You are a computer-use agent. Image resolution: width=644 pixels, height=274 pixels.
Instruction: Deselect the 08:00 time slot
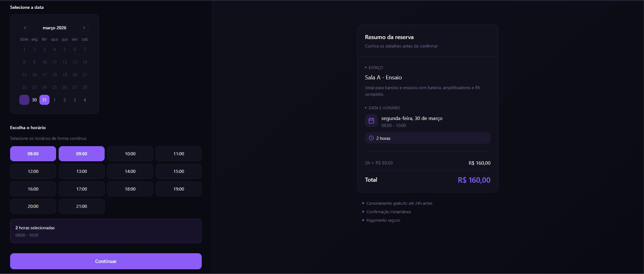pyautogui.click(x=33, y=154)
